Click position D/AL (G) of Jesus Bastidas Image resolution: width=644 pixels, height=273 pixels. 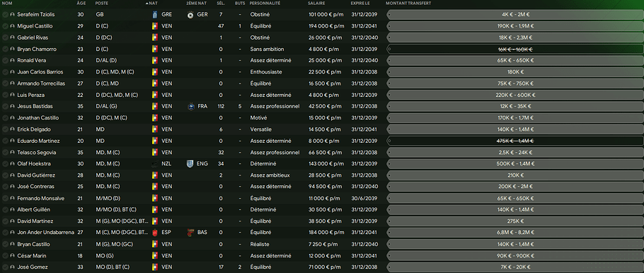106,106
